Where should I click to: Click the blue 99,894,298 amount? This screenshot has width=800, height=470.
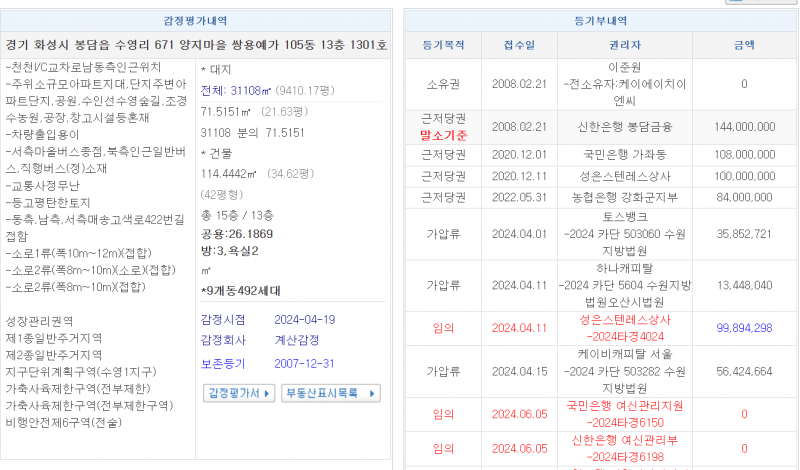coord(744,328)
